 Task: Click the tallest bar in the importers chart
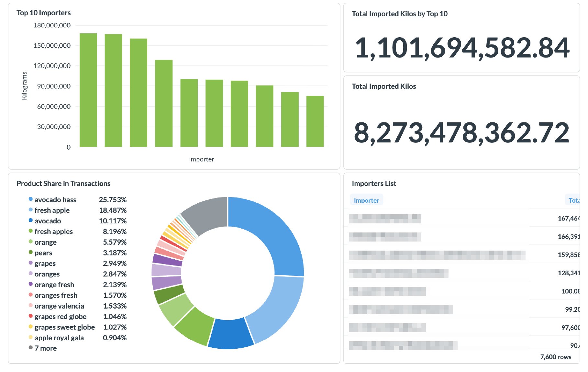pos(88,90)
